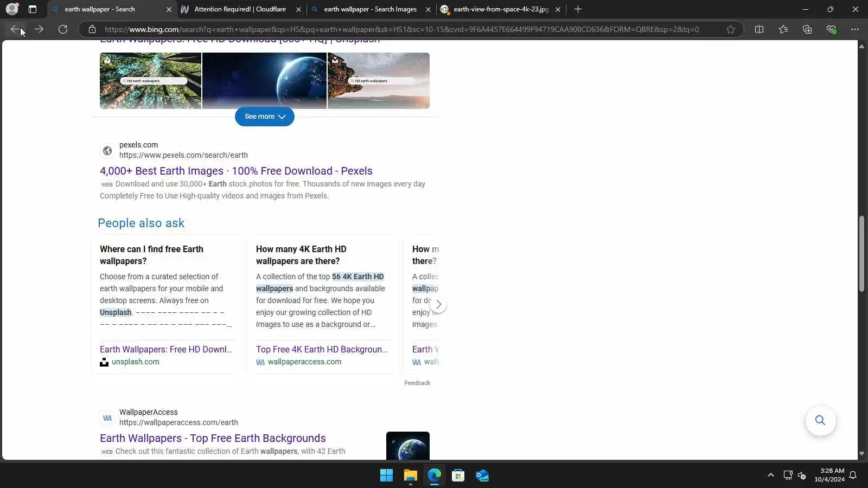Click scrollbar down arrow
868x488 pixels.
tap(861, 454)
